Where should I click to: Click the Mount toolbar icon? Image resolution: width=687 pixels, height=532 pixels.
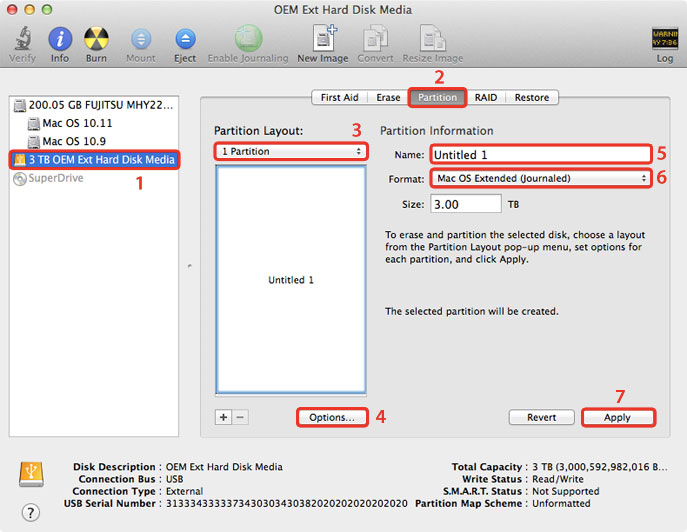click(141, 39)
